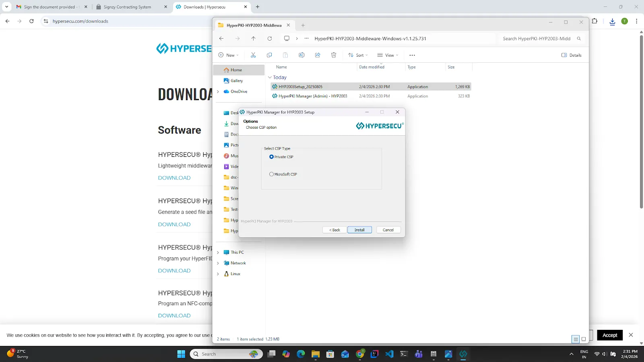The image size is (644, 362).
Task: Open Visual Studio Code from the taskbar
Action: coord(389,354)
